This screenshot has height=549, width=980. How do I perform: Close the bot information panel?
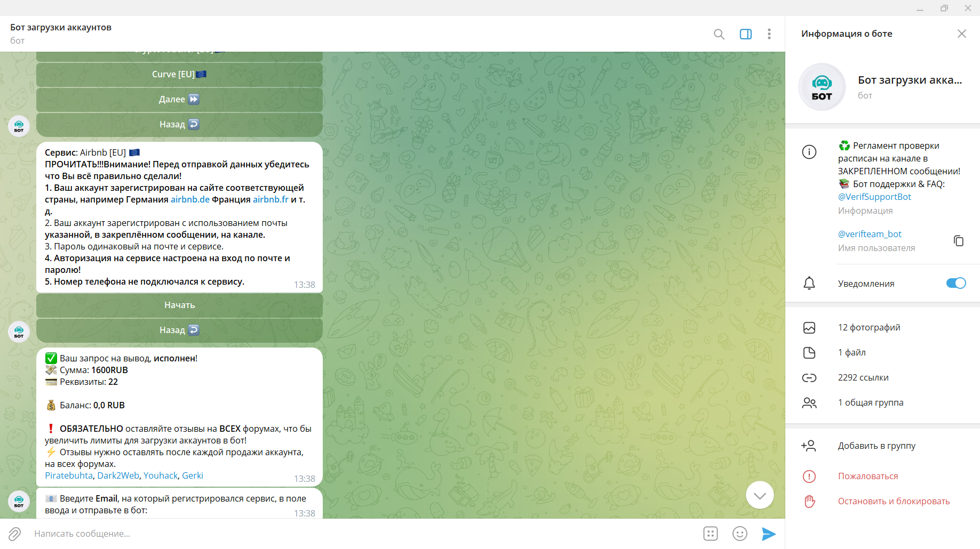click(961, 34)
